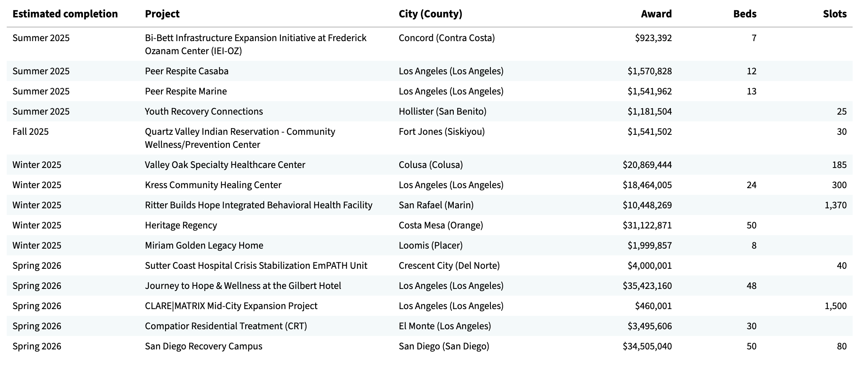Screen dimensions: 868x366
Task: Click the Estimated completion column header
Action: [x=65, y=14]
